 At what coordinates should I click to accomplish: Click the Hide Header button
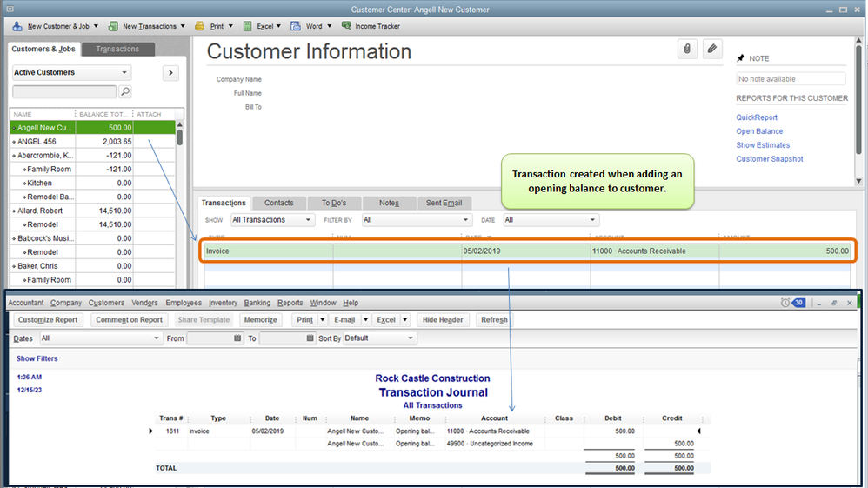coord(443,319)
